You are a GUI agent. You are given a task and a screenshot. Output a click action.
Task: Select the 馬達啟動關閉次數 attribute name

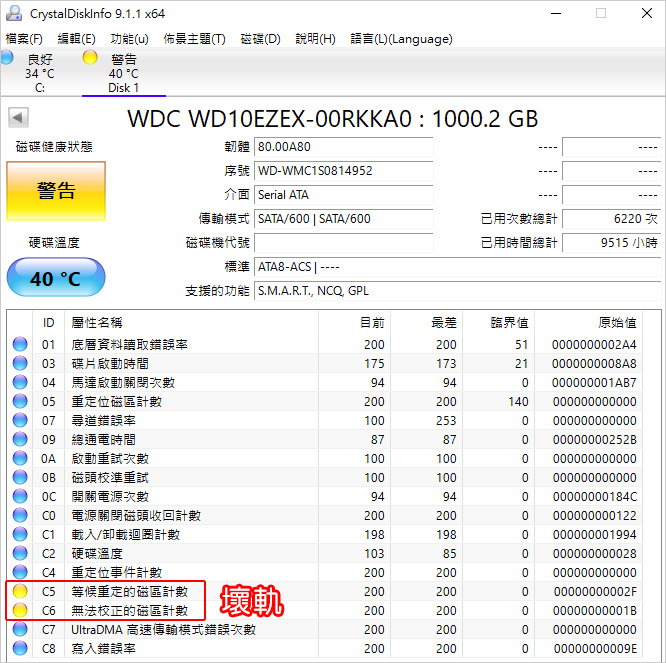123,383
